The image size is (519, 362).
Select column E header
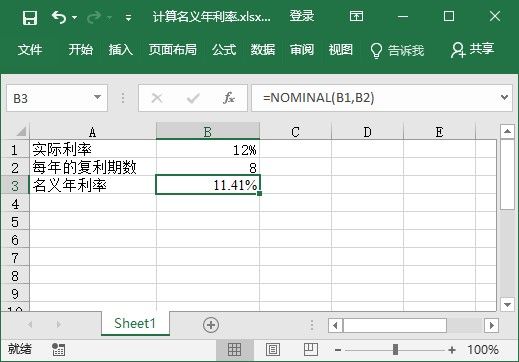click(x=439, y=132)
